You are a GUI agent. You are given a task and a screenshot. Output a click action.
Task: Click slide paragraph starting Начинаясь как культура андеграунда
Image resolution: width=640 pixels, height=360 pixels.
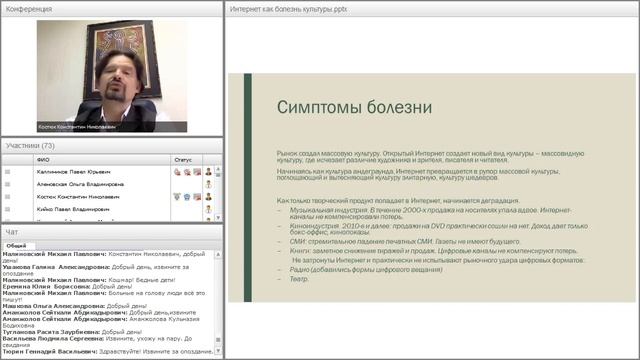click(418, 174)
